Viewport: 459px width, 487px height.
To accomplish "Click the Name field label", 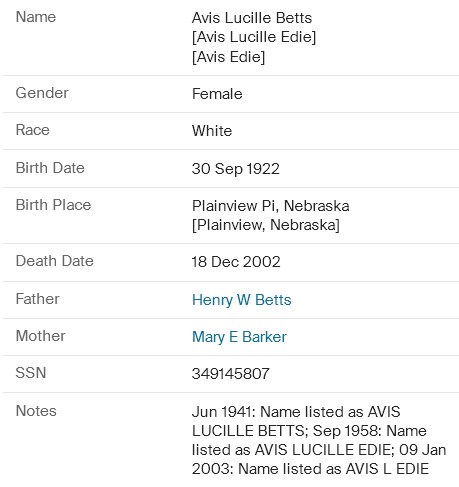I will pyautogui.click(x=36, y=17).
